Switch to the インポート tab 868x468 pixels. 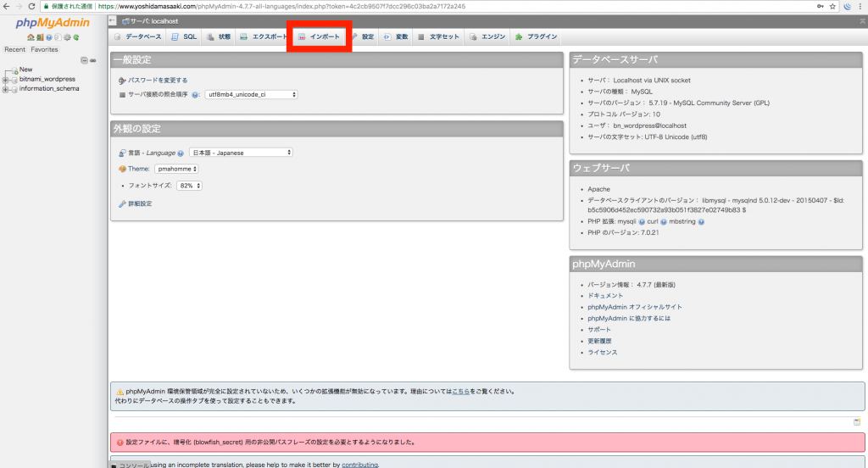(x=319, y=37)
